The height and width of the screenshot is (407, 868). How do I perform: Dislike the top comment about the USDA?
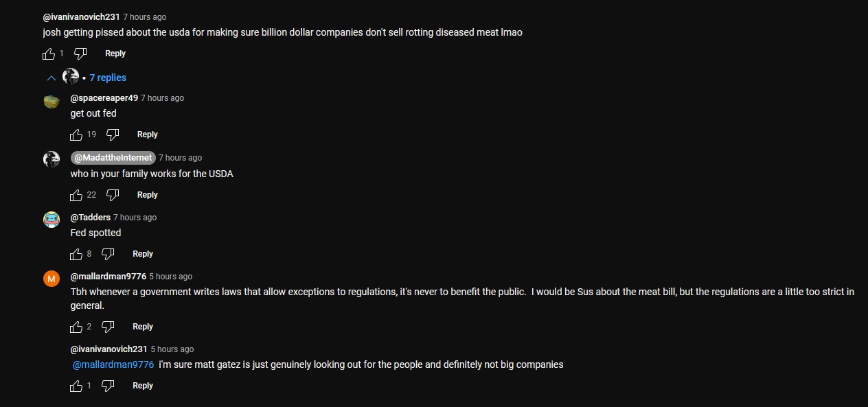(80, 54)
